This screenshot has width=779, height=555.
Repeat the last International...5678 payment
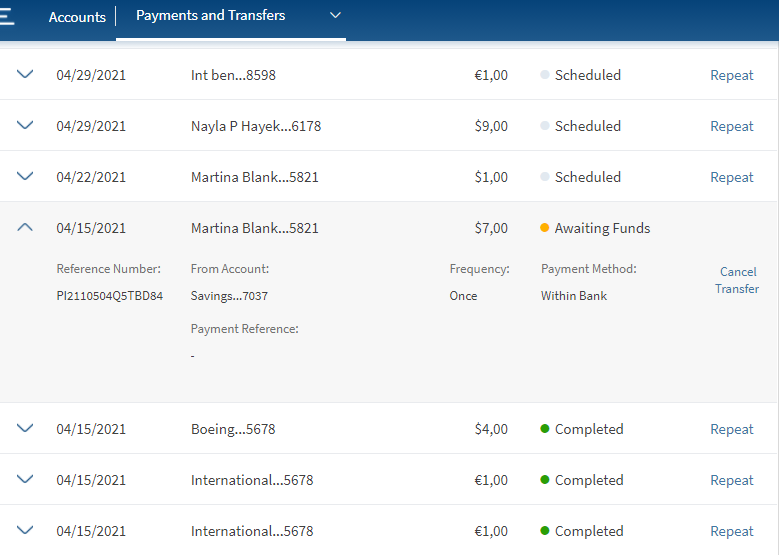(x=731, y=532)
